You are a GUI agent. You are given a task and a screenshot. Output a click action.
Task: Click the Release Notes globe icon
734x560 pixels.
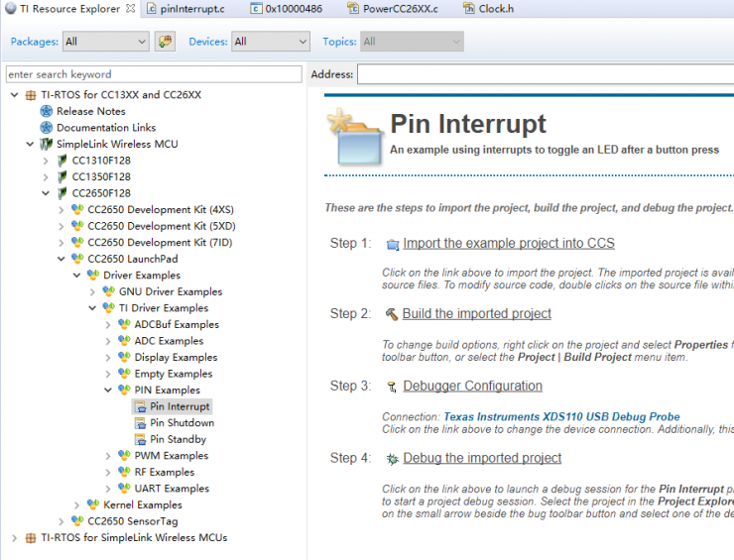(46, 111)
